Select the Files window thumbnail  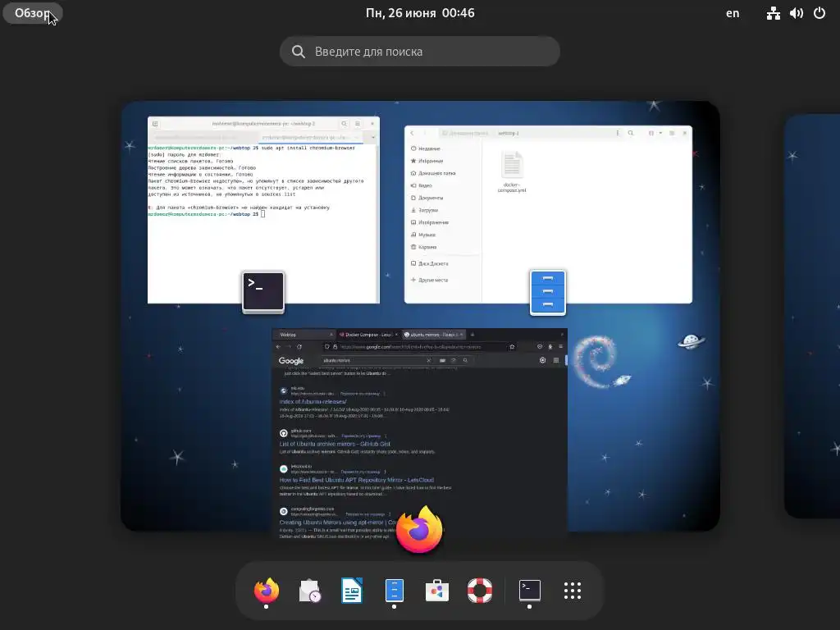coord(548,214)
